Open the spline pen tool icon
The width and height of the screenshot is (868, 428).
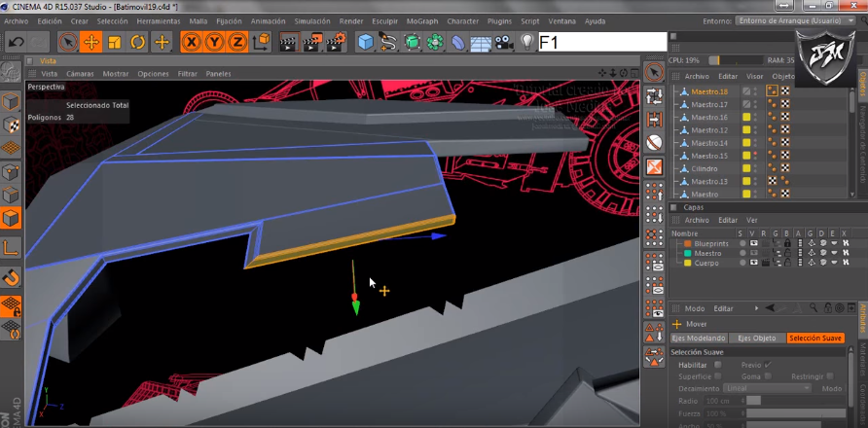(x=388, y=42)
